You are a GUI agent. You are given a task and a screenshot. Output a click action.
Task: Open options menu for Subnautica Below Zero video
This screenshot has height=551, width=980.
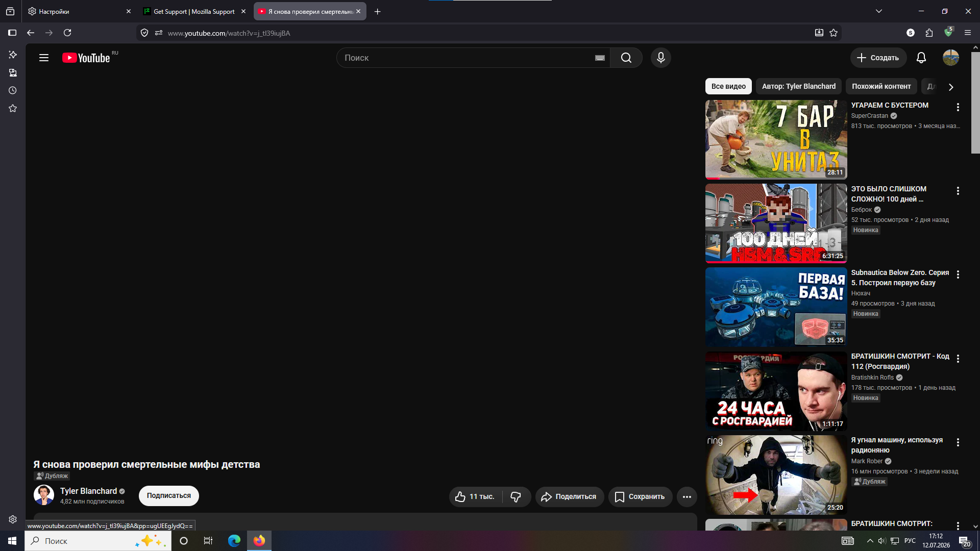(958, 274)
